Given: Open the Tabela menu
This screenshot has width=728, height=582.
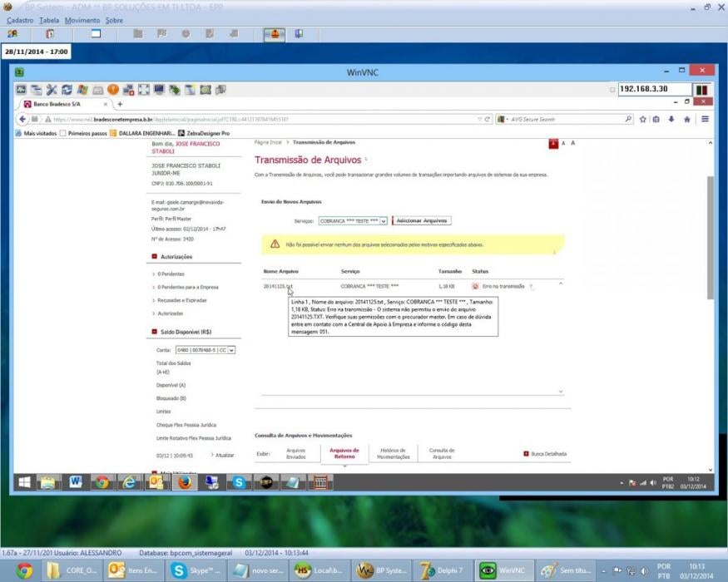Looking at the screenshot, I should click(49, 21).
